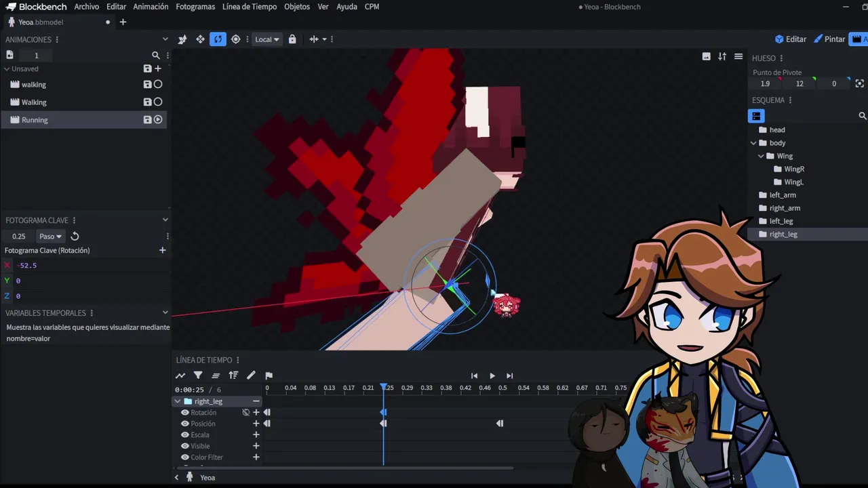The height and width of the screenshot is (488, 868).
Task: Toggle playback button for Running animation
Action: (x=158, y=120)
